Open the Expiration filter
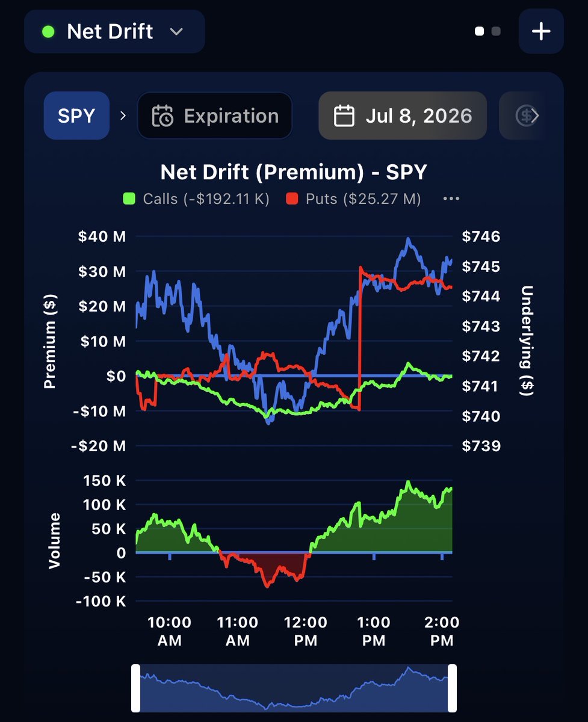Screen dimensions: 588x722 click(215, 116)
